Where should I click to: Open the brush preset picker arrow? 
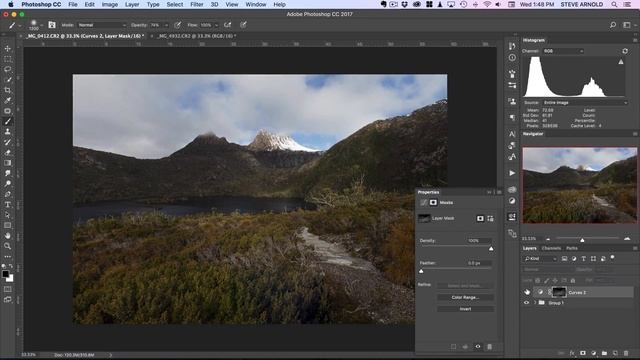tap(41, 25)
